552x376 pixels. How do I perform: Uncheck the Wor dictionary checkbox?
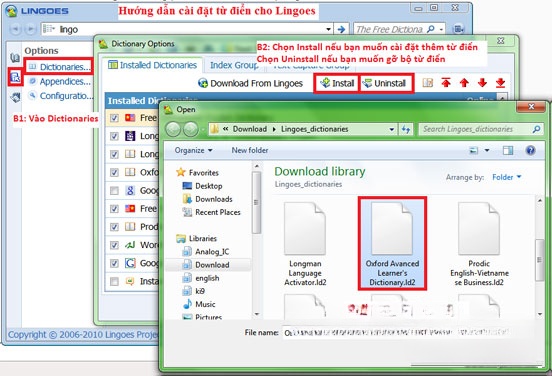point(114,245)
